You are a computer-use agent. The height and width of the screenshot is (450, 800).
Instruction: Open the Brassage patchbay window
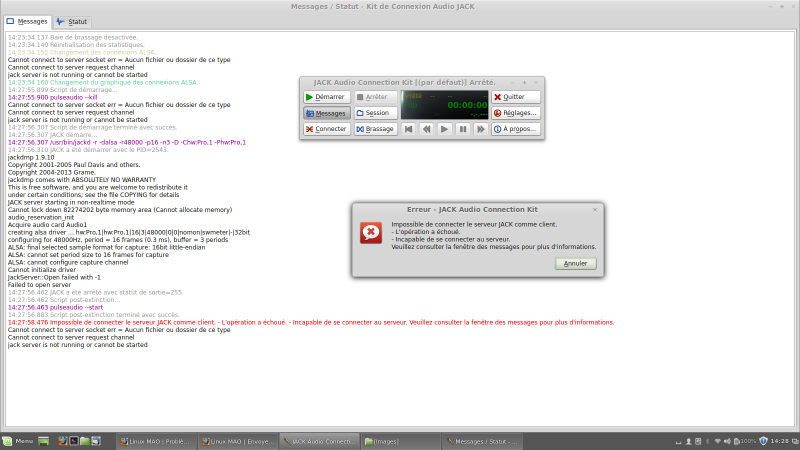click(x=376, y=129)
